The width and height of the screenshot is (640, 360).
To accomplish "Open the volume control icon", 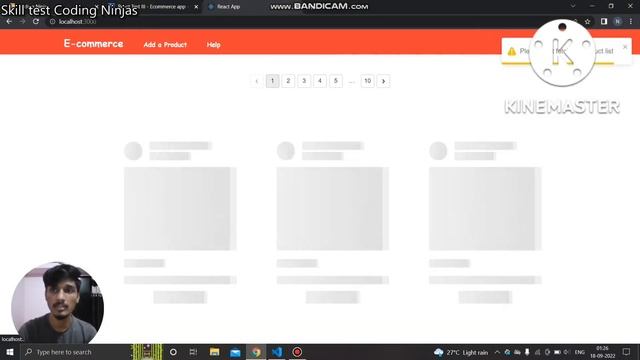I will pos(567,352).
